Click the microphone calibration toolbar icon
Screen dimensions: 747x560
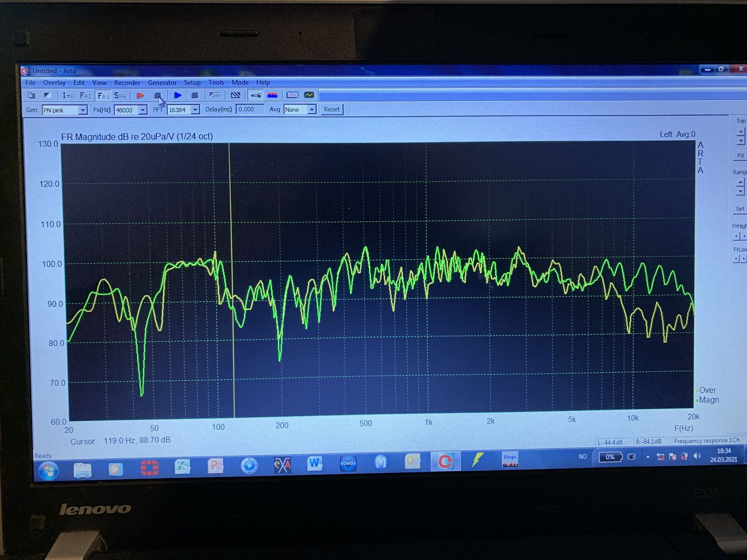pyautogui.click(x=256, y=95)
